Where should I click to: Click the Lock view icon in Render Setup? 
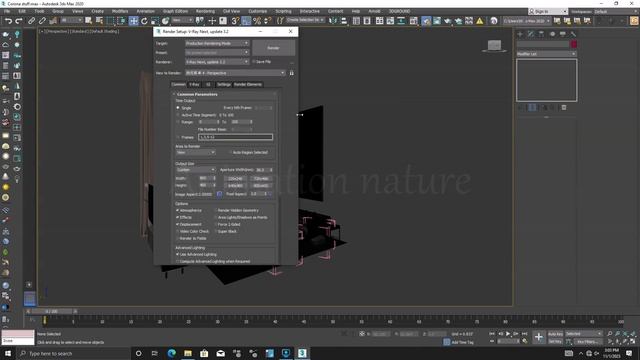pos(291,73)
